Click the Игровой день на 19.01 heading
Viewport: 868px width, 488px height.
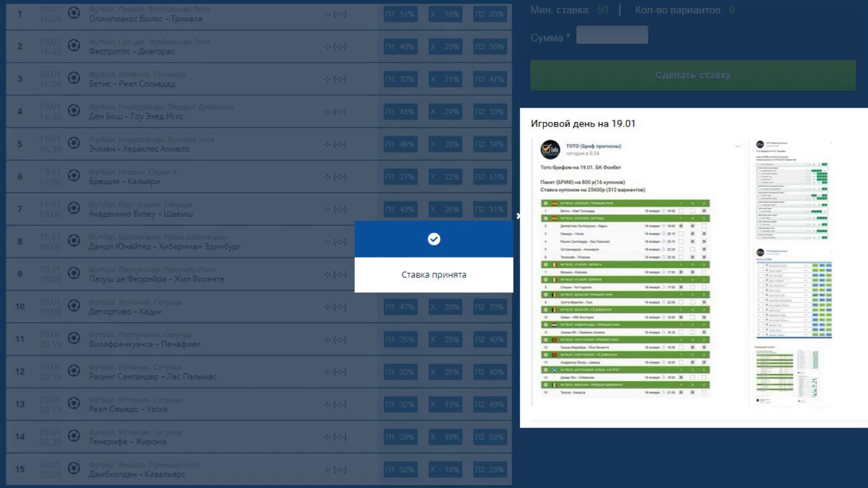tap(583, 123)
